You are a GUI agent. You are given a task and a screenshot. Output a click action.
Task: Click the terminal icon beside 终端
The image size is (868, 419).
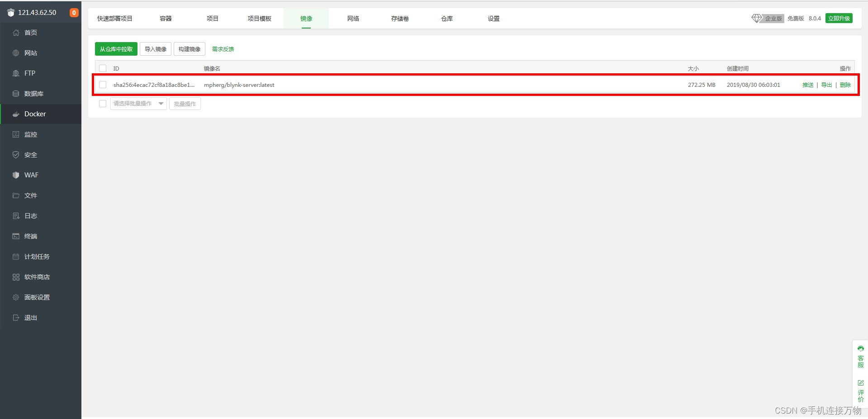(16, 236)
